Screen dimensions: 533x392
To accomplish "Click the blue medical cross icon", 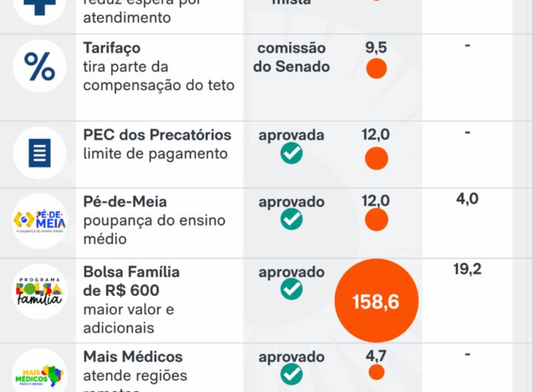I will (x=40, y=6).
